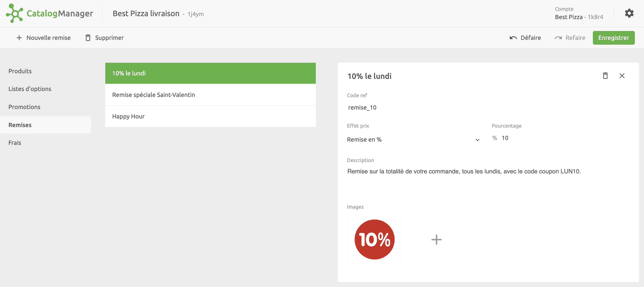
Task: Delete the discount using the panel trash icon
Action: 605,76
